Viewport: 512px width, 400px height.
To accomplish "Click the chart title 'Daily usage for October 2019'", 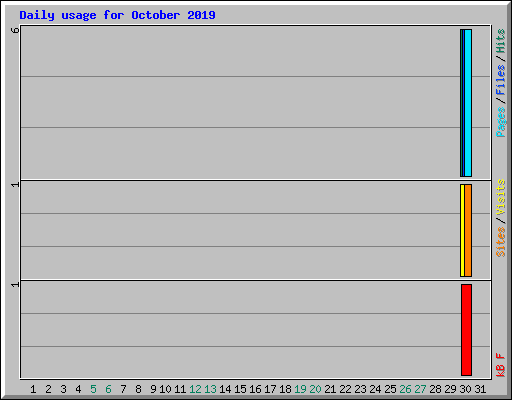I will click(117, 15).
